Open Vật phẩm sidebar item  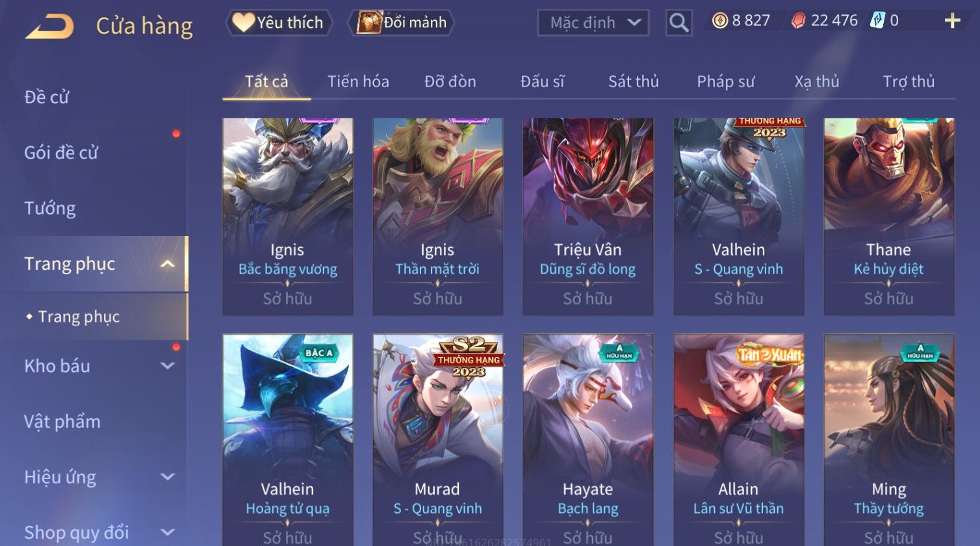(x=62, y=422)
